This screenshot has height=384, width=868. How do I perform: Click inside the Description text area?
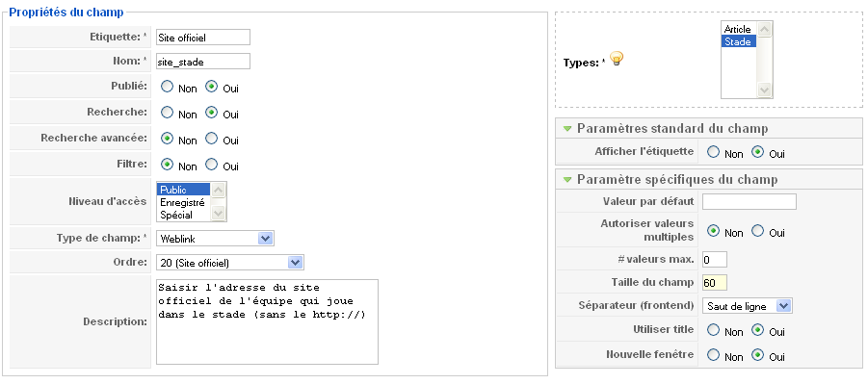268,321
